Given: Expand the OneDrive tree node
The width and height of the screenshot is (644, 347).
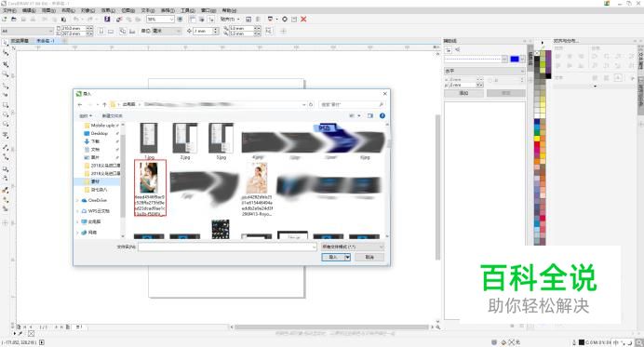Looking at the screenshot, I should click(x=78, y=200).
